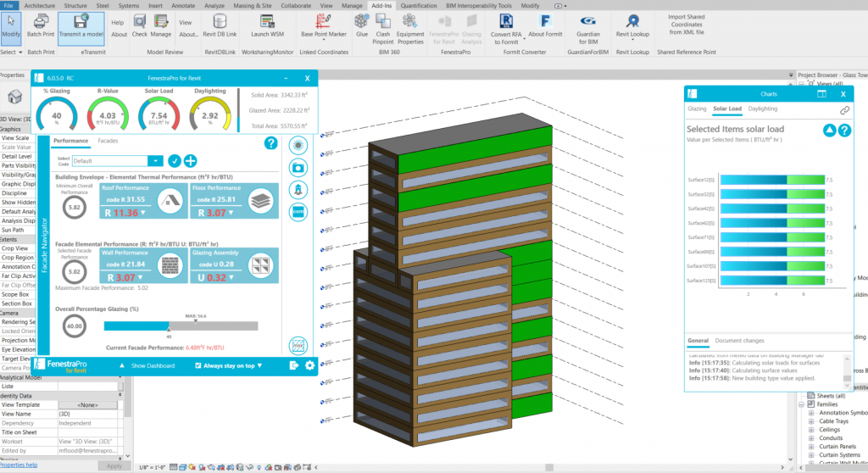868x473 pixels.
Task: Open Document changes tab in Charts
Action: [x=739, y=341]
